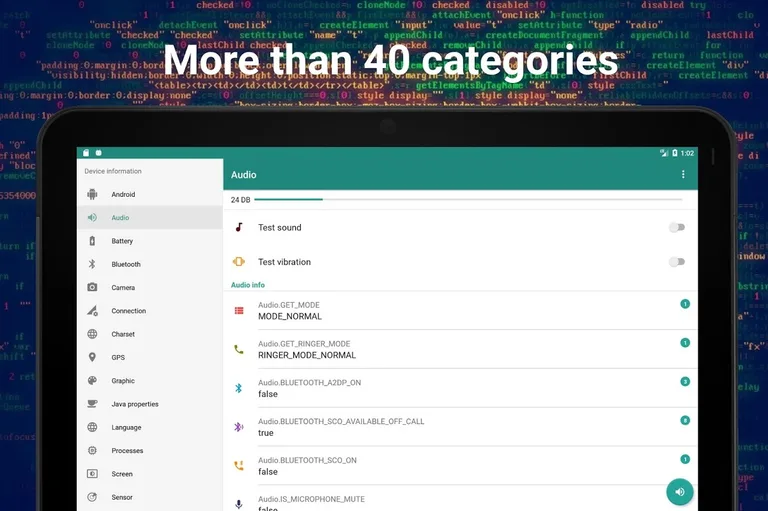The image size is (768, 511).
Task: Select the Screen menu entry
Action: click(150, 474)
